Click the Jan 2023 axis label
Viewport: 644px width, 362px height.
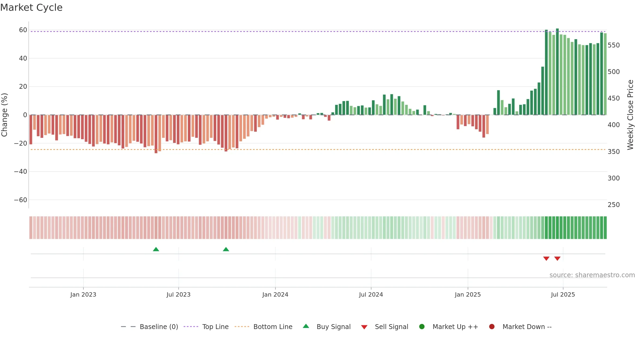[83, 294]
